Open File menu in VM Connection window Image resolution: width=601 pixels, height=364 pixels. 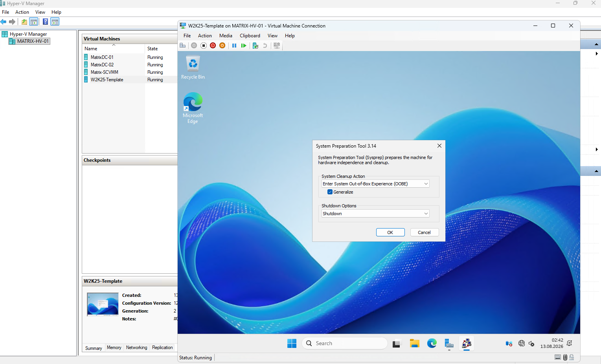pos(187,36)
